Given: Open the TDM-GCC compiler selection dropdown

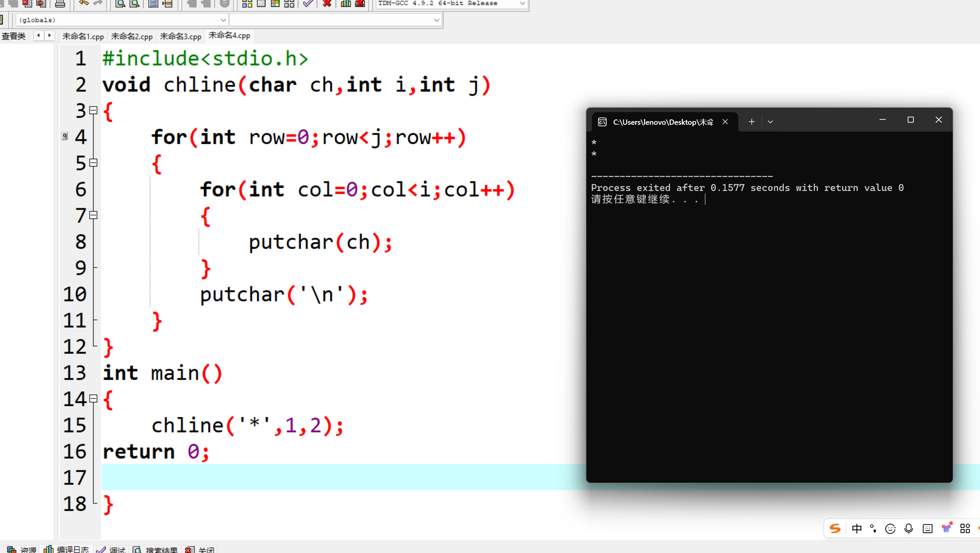Looking at the screenshot, I should coord(522,3).
